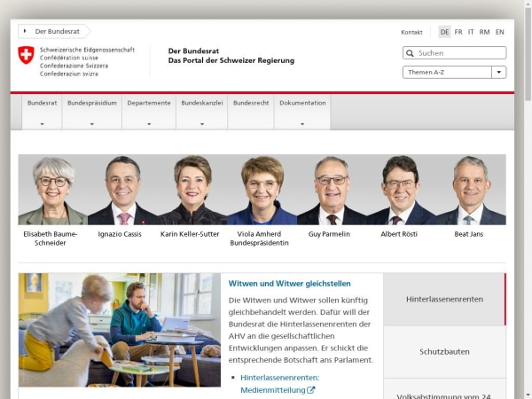
Task: Select the Schutzbauten tab
Action: click(x=444, y=352)
